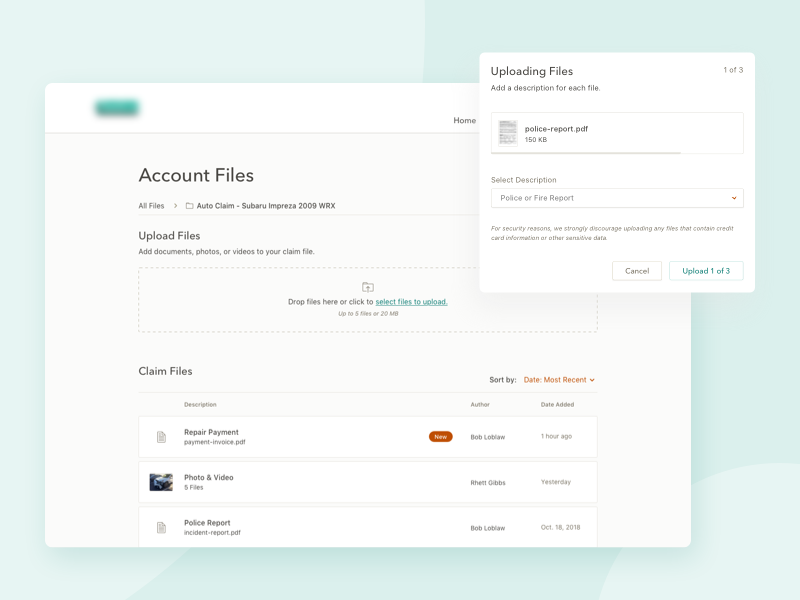This screenshot has width=800, height=600.
Task: Click the 1 hour ago date
Action: pyautogui.click(x=556, y=436)
